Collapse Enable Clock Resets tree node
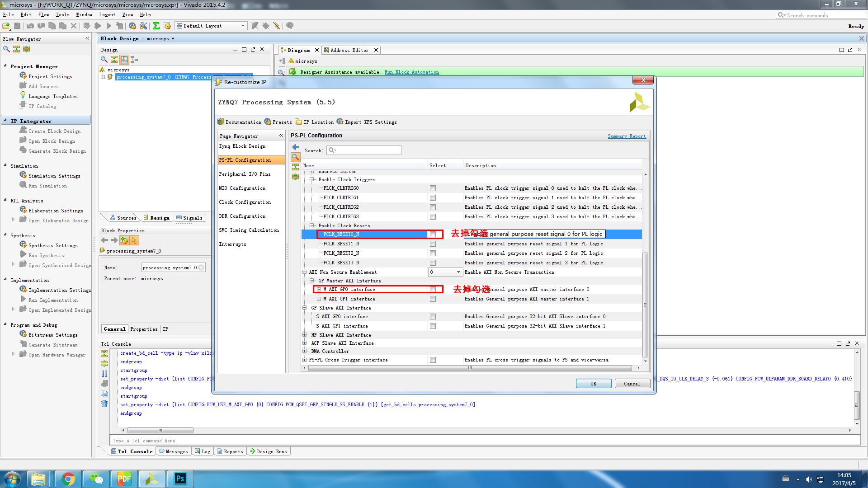This screenshot has width=868, height=488. coord(311,225)
